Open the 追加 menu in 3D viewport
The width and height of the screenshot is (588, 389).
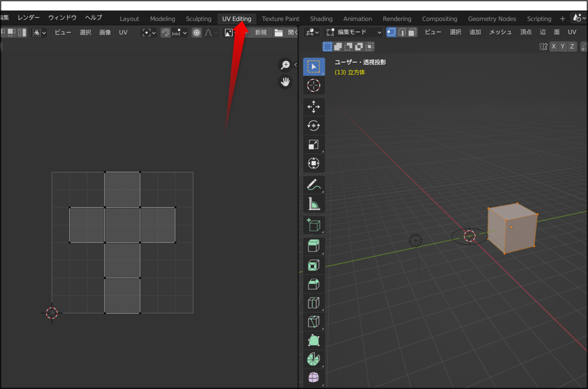[x=475, y=32]
